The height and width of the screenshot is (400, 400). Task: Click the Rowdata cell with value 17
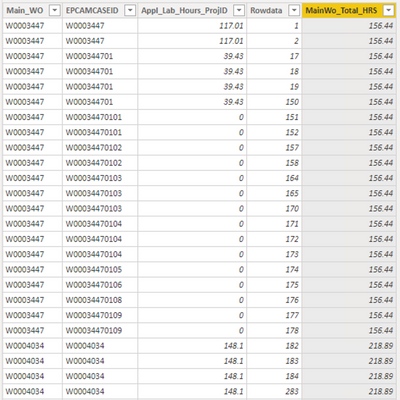(274, 56)
